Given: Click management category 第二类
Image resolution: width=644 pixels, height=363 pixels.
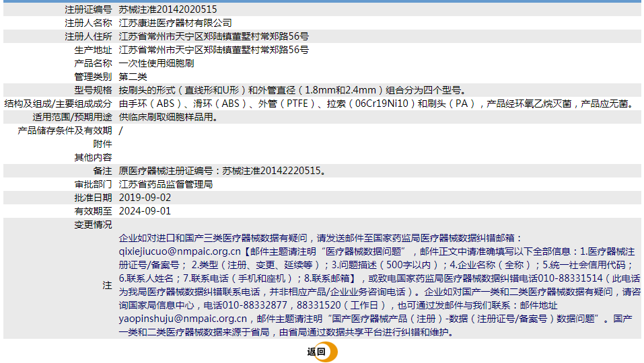Looking at the screenshot, I should [x=133, y=77].
